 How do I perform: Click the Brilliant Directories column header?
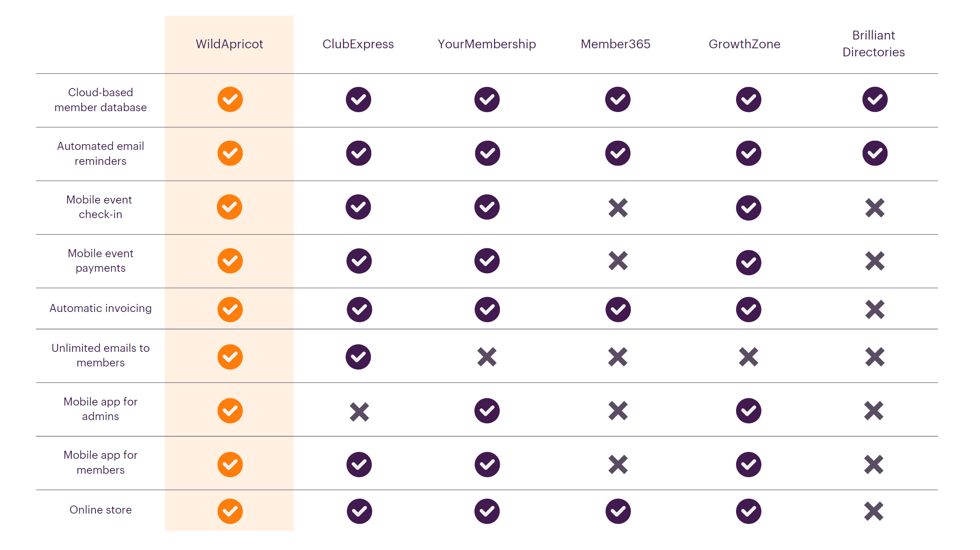coord(873,44)
